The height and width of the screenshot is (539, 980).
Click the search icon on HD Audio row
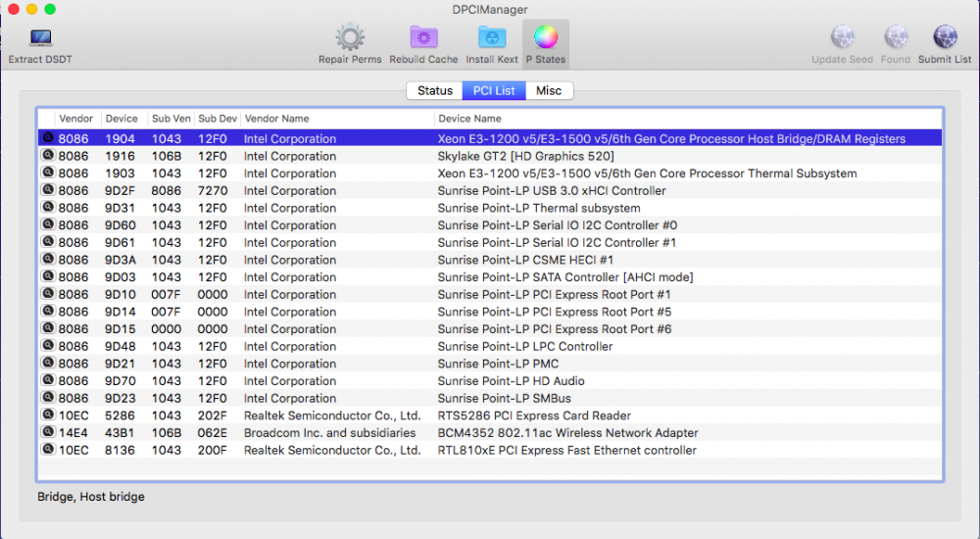(48, 379)
